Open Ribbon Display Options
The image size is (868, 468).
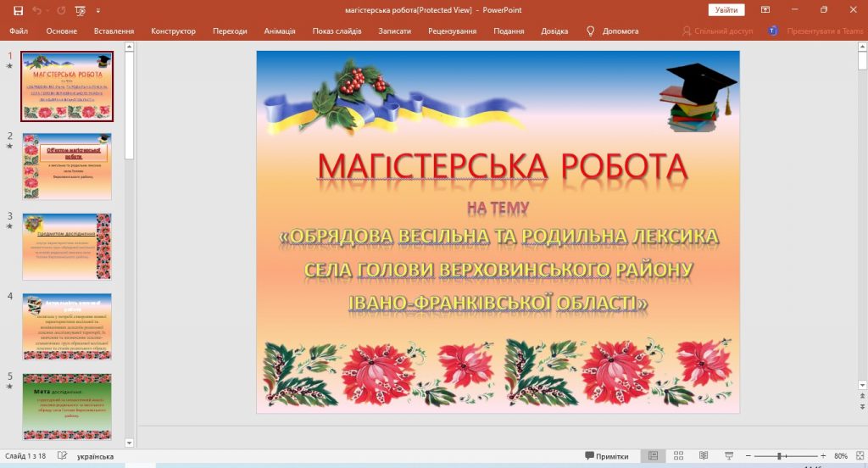pyautogui.click(x=765, y=10)
